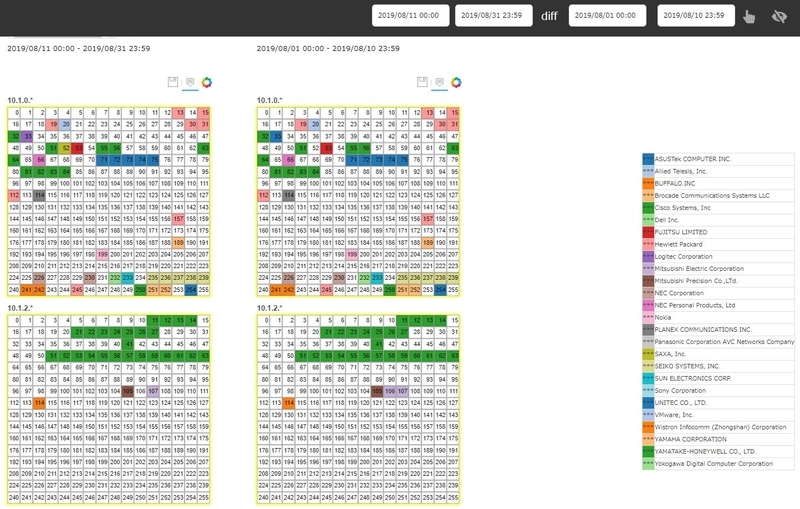Click color wheel icon above the 08/11–08/31 grid
This screenshot has height=509, width=800.
pos(207,82)
